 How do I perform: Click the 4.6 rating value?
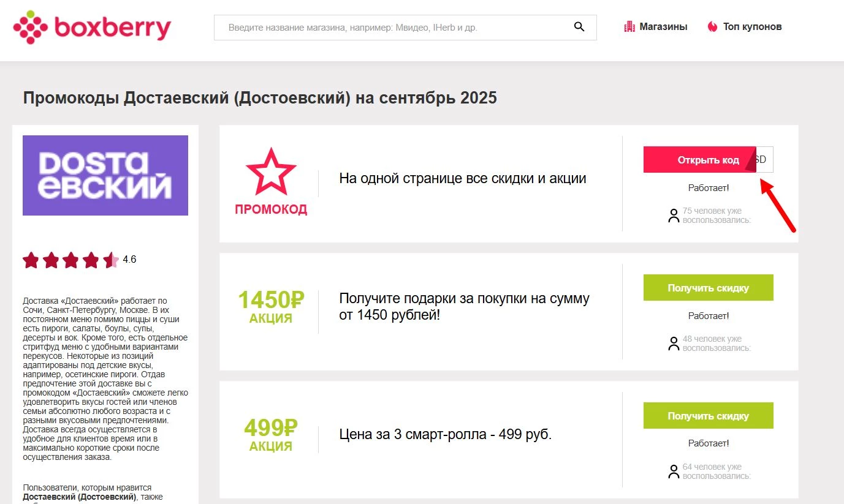pos(129,259)
